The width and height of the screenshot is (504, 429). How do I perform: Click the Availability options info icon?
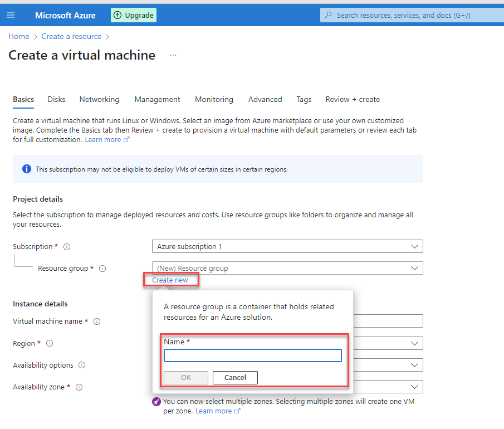click(82, 365)
